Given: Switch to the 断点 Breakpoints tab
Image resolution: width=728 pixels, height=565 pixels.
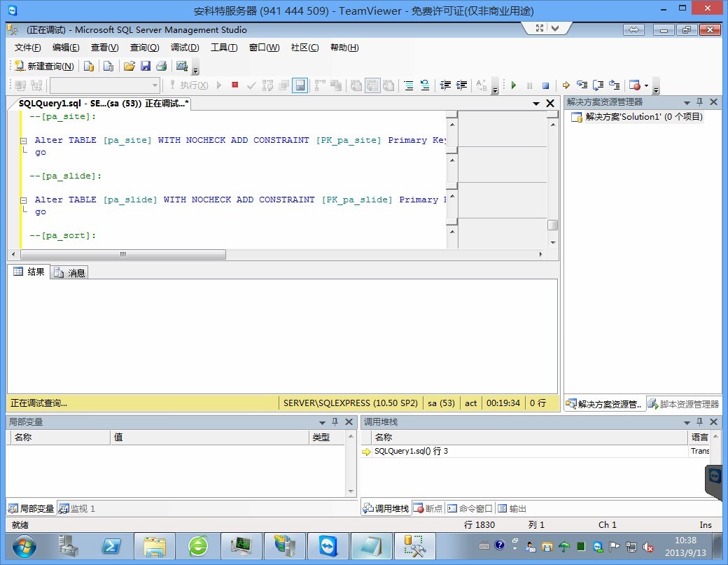Looking at the screenshot, I should (x=428, y=508).
